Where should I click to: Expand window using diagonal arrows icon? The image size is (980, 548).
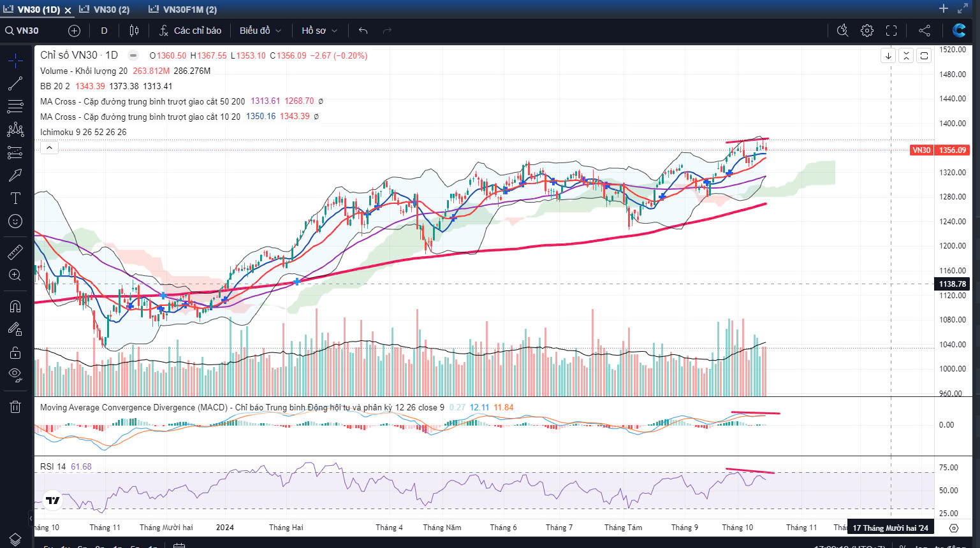point(962,8)
